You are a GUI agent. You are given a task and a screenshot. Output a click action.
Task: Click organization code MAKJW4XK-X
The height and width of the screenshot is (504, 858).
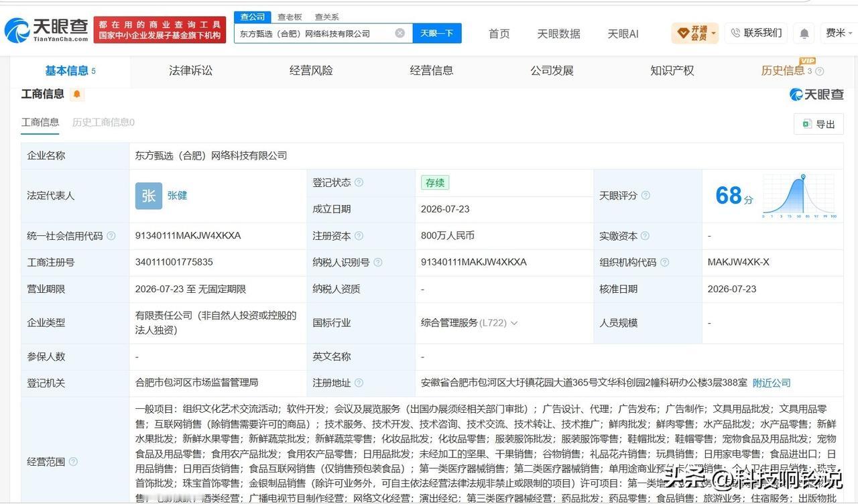(739, 262)
